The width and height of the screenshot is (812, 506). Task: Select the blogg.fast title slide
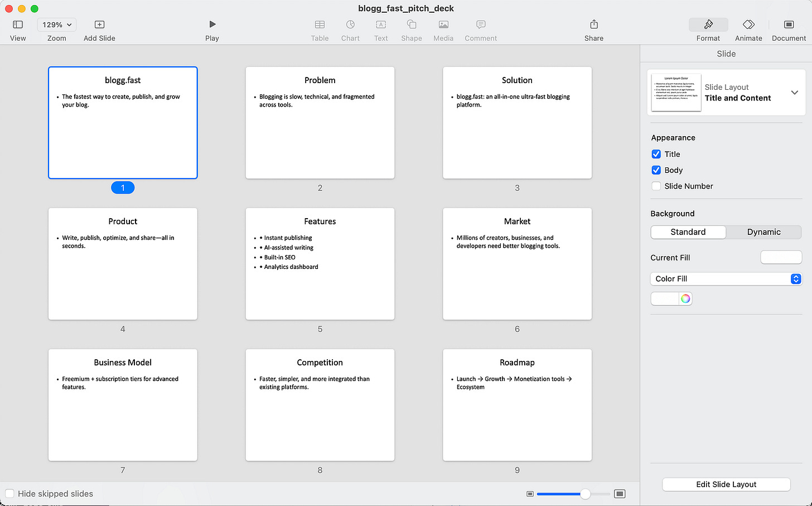pos(123,123)
